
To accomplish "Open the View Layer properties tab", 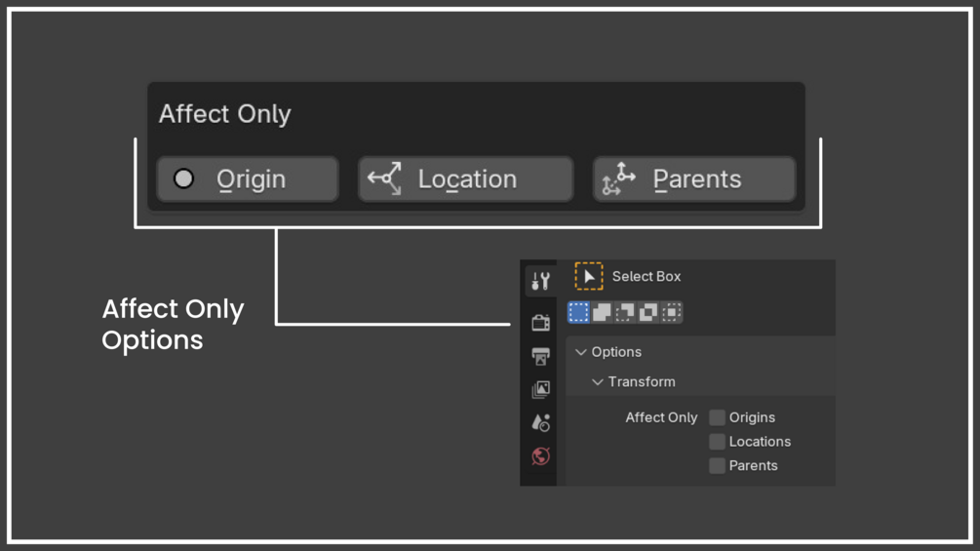I will pos(540,389).
